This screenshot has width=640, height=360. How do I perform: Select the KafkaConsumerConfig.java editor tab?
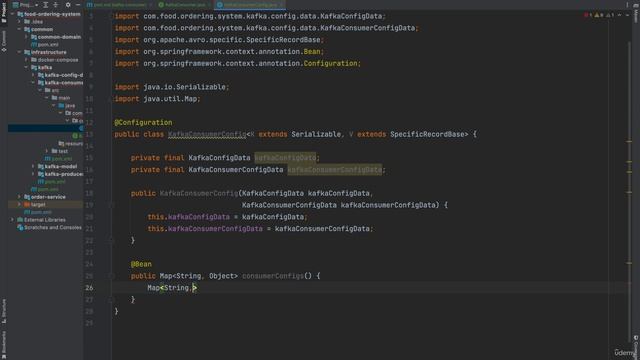(x=250, y=5)
